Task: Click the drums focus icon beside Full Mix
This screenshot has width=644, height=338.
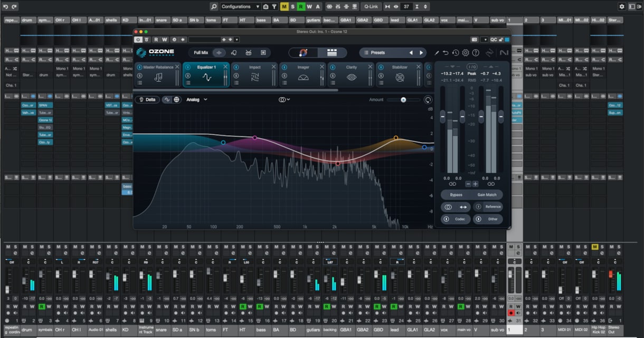Action: tap(248, 53)
